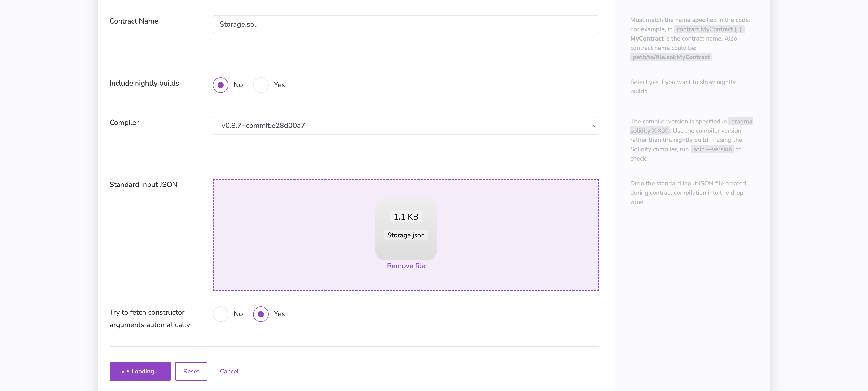This screenshot has height=391, width=868.
Task: Cancel the contract verification
Action: click(x=229, y=371)
